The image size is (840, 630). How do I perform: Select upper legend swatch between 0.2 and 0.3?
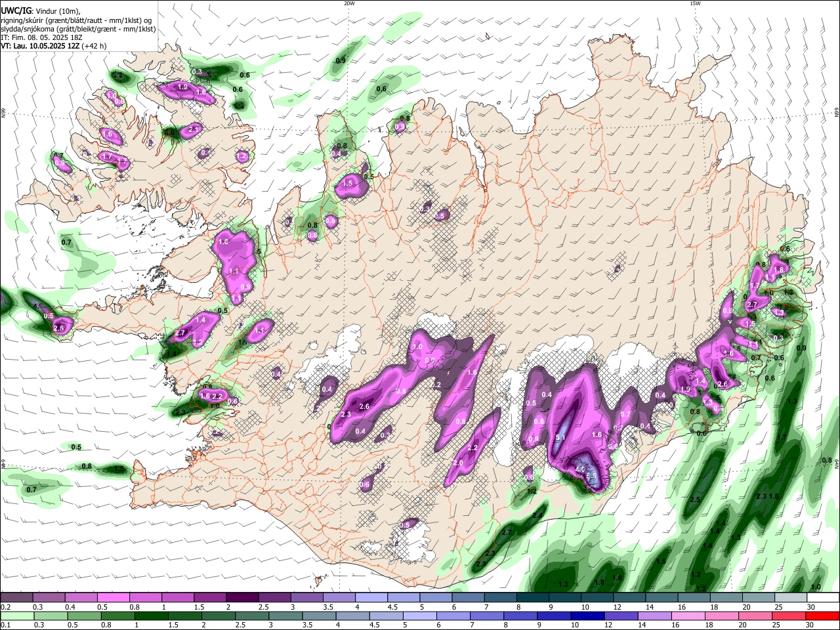(16, 598)
